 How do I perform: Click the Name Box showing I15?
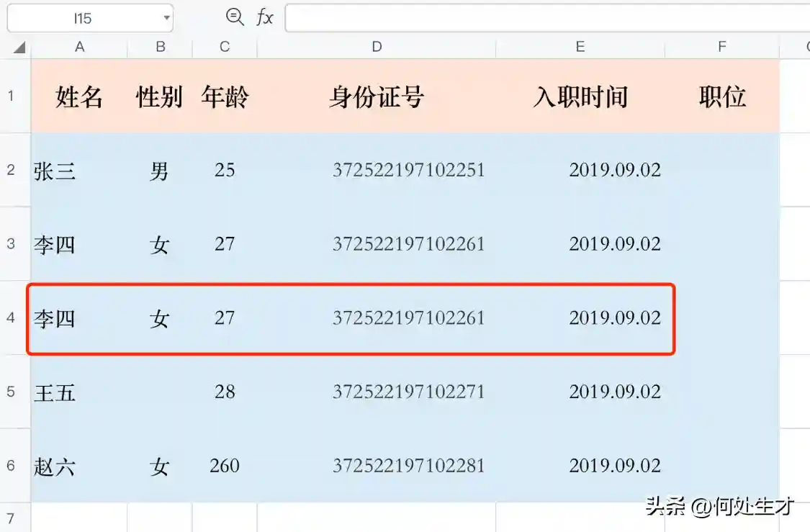[x=82, y=18]
